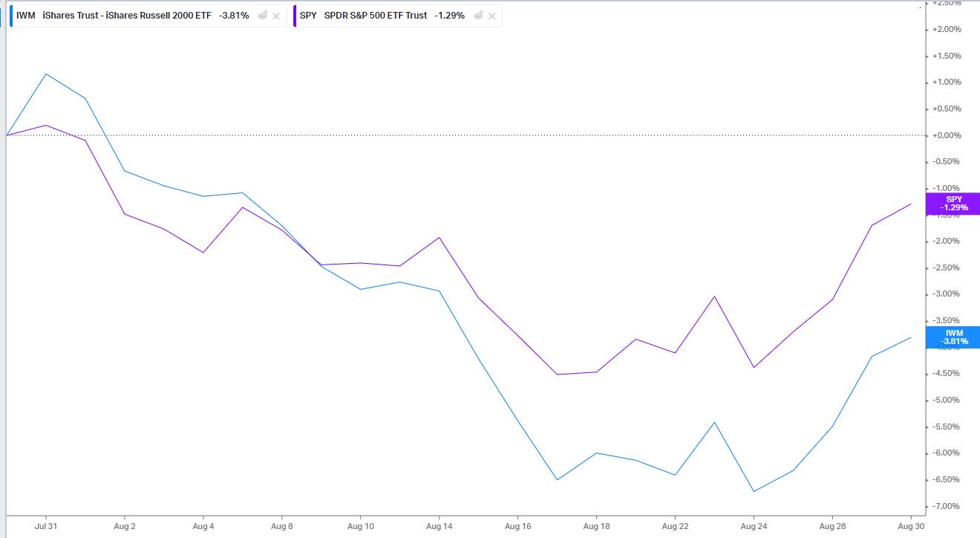Remove the SPY series from chart
This screenshot has height=538, width=980.
[x=491, y=16]
